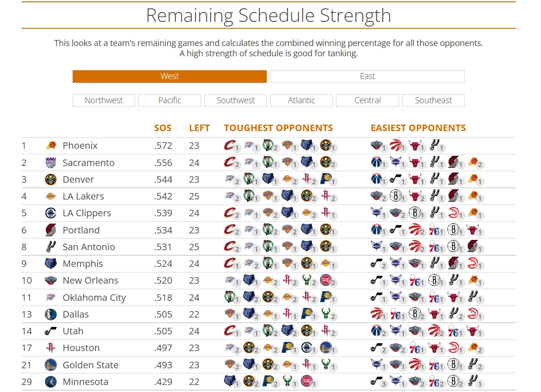Image resolution: width=541 pixels, height=392 pixels.
Task: Click the San Antonio Spurs team logo
Action: (51, 247)
